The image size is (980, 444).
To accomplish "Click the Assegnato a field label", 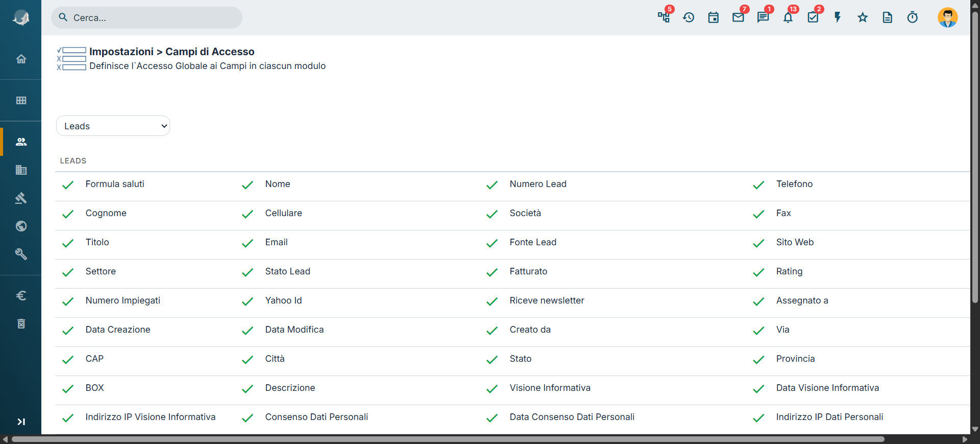I will 802,300.
